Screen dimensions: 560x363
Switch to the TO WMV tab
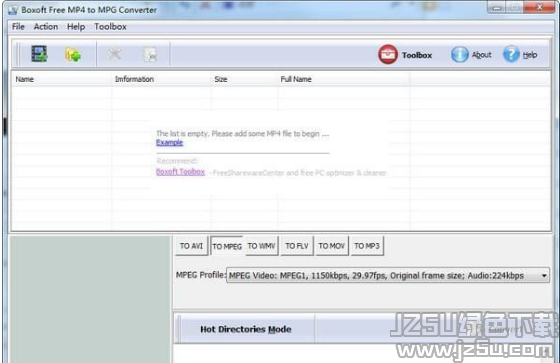[261, 246]
